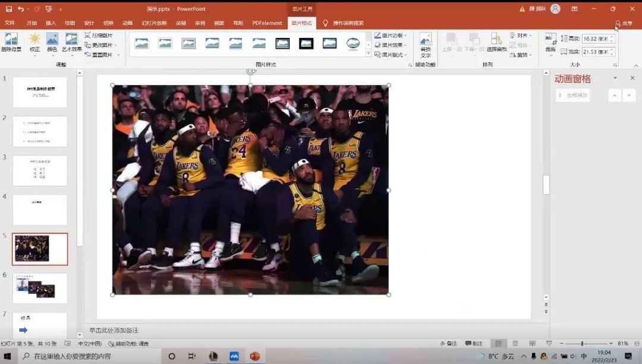The image size is (642, 364).
Task: Open the Artistic Effects (艺术效果) tool
Action: click(x=71, y=40)
